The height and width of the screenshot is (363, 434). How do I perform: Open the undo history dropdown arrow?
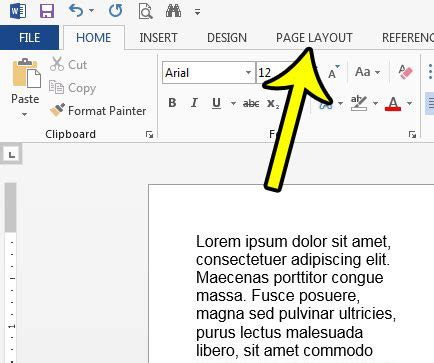91,11
